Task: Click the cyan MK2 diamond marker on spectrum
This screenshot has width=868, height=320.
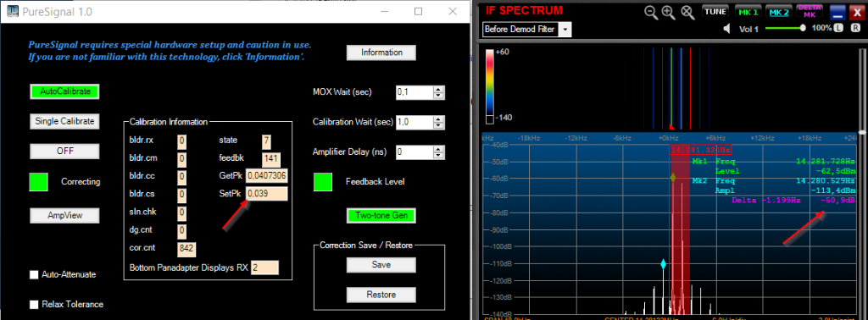Action: point(663,264)
